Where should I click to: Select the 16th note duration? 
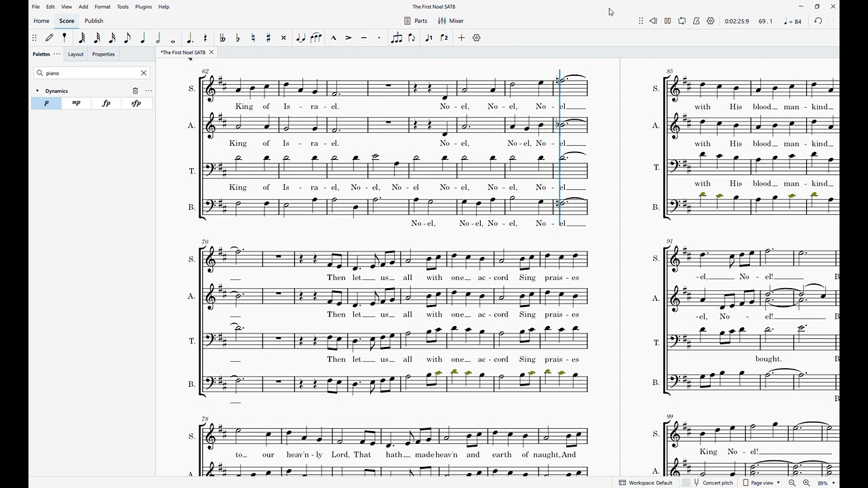coord(112,38)
